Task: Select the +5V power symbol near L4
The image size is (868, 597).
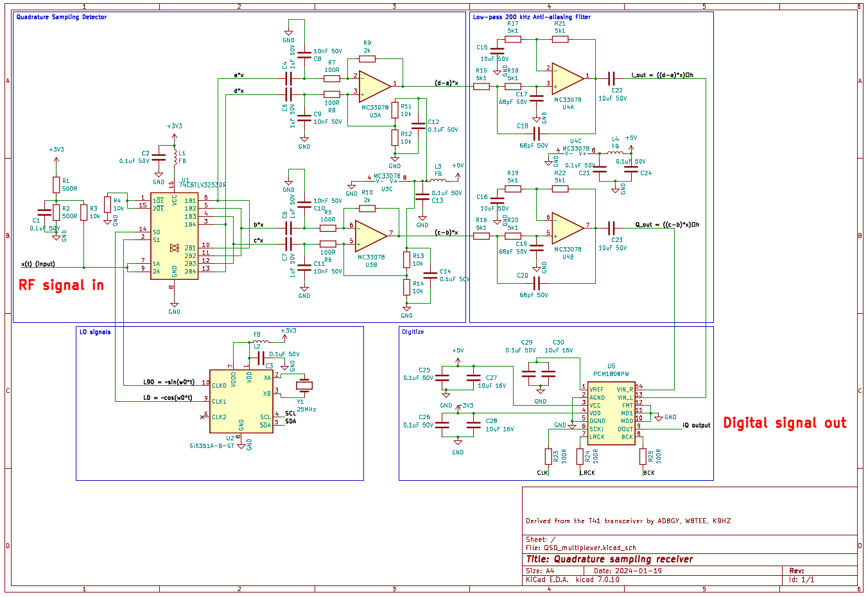Action: tap(631, 147)
